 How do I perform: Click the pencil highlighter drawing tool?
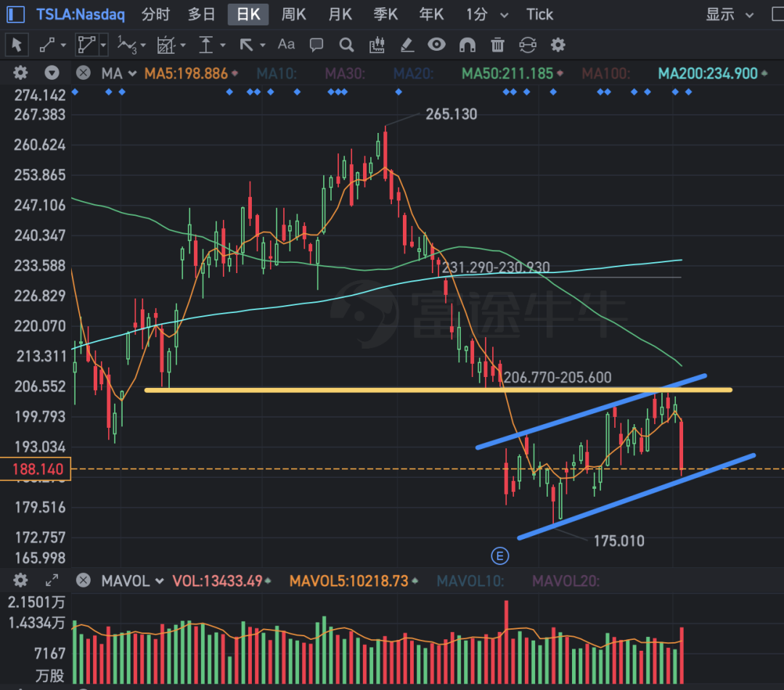(x=407, y=45)
